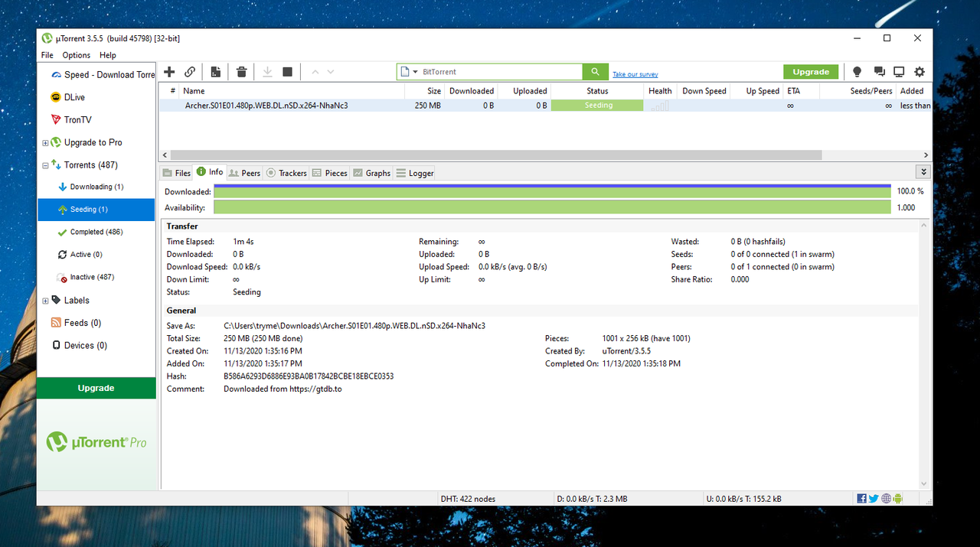Switch to the Graphs tab
The height and width of the screenshot is (547, 980).
(x=372, y=173)
